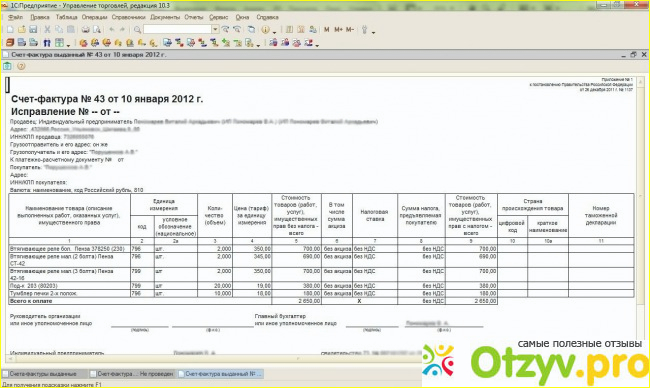Click the New document icon
Viewport: 650px width, 388px height.
pos(10,29)
